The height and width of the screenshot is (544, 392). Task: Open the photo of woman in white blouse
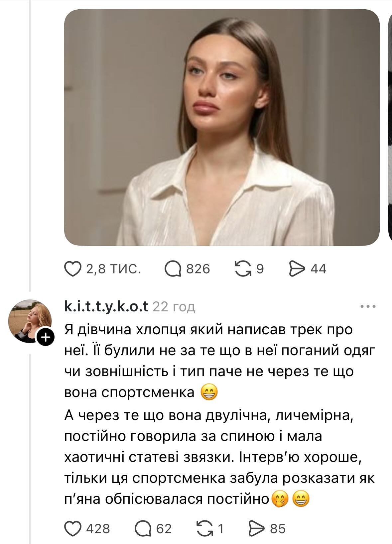(x=222, y=127)
